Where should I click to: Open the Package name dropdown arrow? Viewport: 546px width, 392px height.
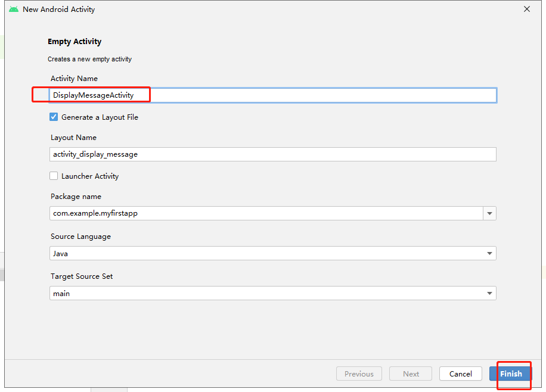489,213
